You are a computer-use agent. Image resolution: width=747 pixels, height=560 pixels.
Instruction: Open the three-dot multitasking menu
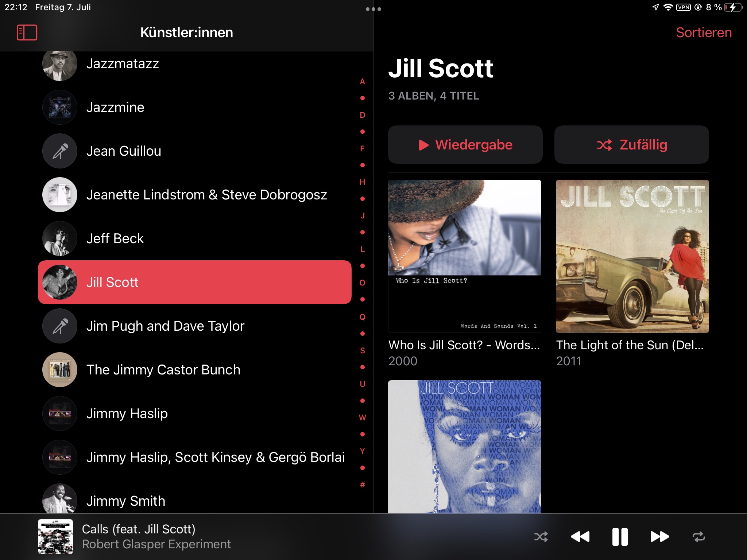tap(373, 9)
